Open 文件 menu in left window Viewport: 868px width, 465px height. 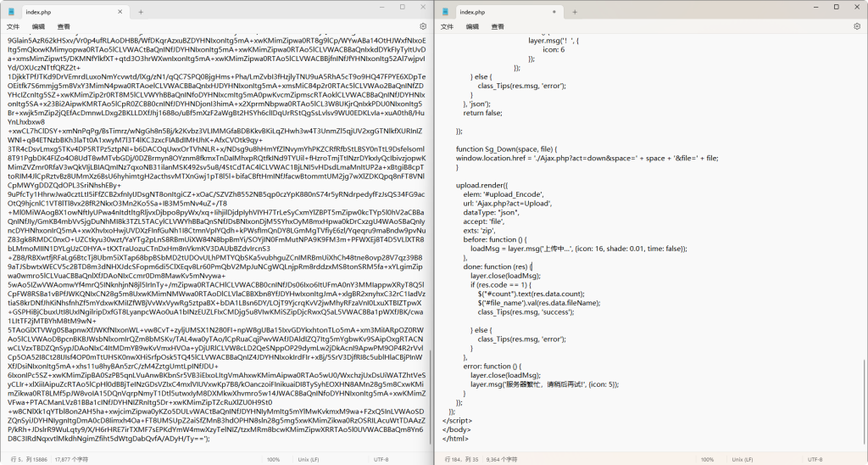(13, 26)
